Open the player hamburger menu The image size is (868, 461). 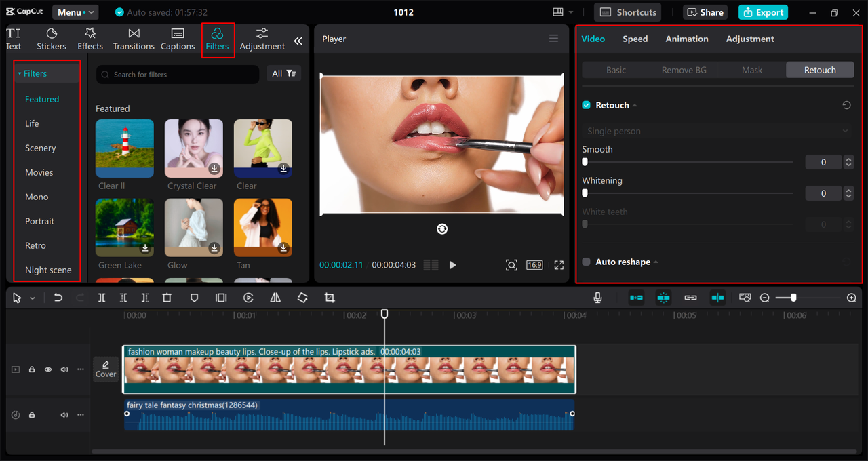tap(554, 39)
